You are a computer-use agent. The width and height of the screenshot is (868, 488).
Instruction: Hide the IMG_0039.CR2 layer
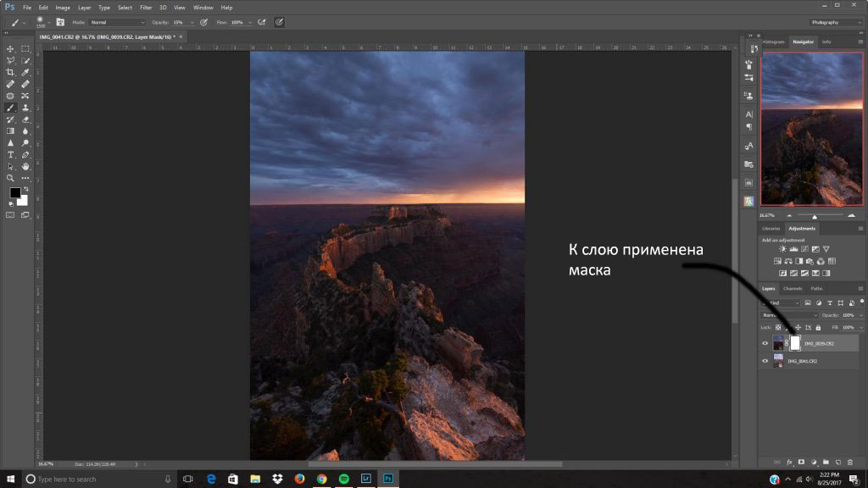coord(765,344)
